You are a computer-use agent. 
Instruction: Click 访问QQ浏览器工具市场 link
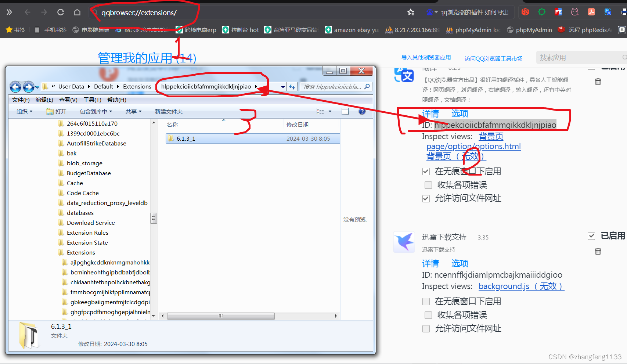click(494, 58)
